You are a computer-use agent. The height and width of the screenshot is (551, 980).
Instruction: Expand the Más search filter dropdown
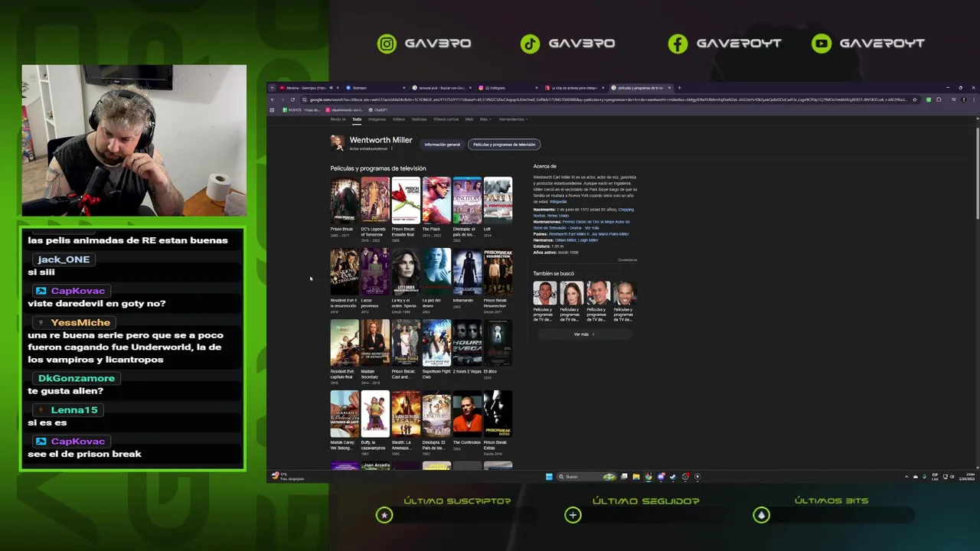click(x=485, y=119)
